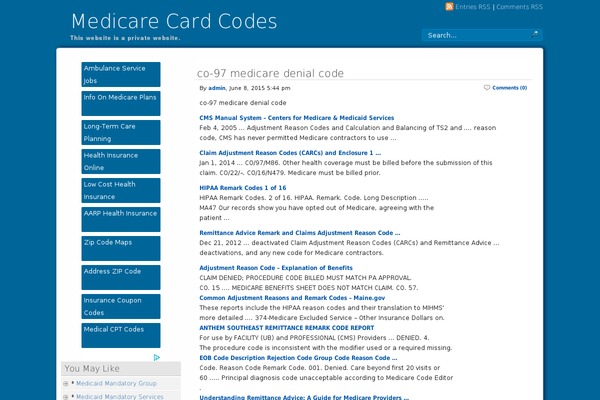
Task: Click the Medicare Card Codes site title
Action: click(x=174, y=21)
